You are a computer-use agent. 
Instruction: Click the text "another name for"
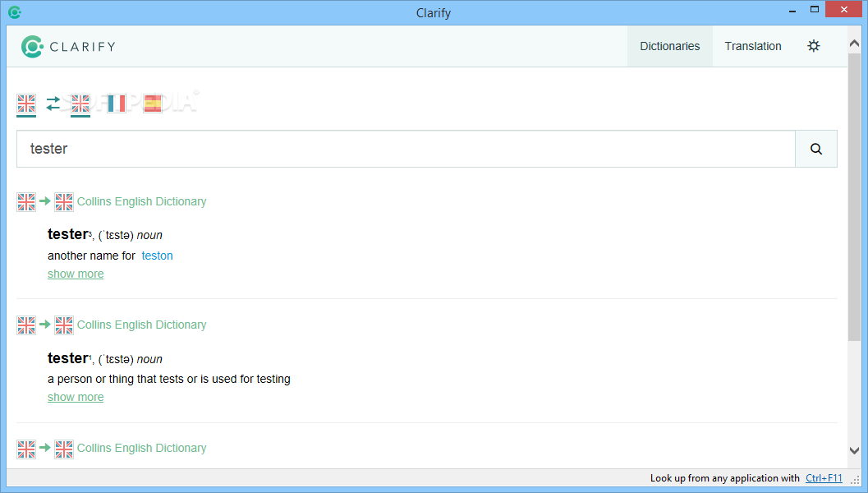point(91,256)
